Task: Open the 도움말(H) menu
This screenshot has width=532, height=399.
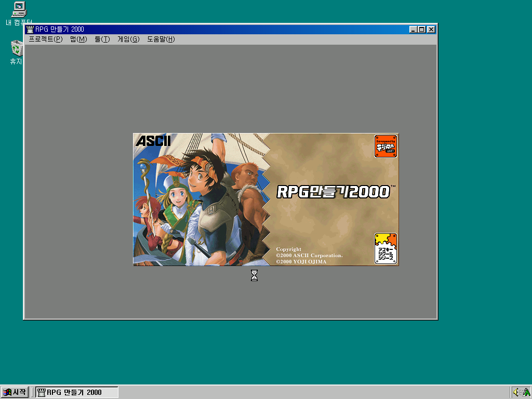Action: coord(161,39)
